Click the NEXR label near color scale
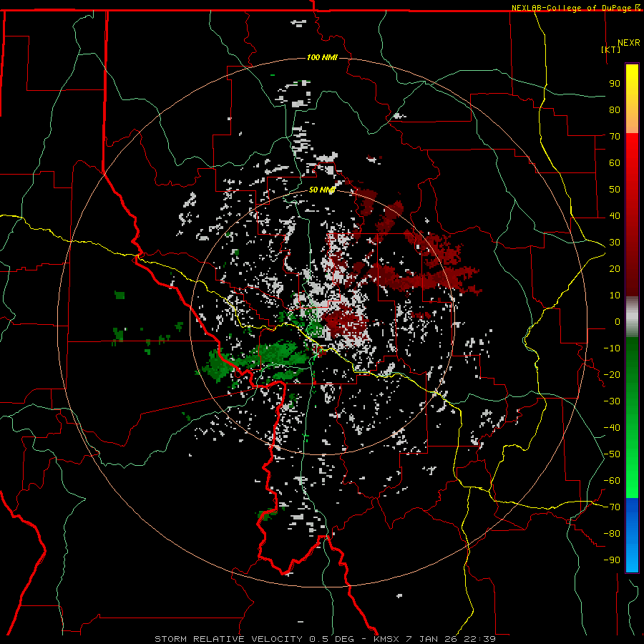This screenshot has width=644, height=644. pos(629,43)
